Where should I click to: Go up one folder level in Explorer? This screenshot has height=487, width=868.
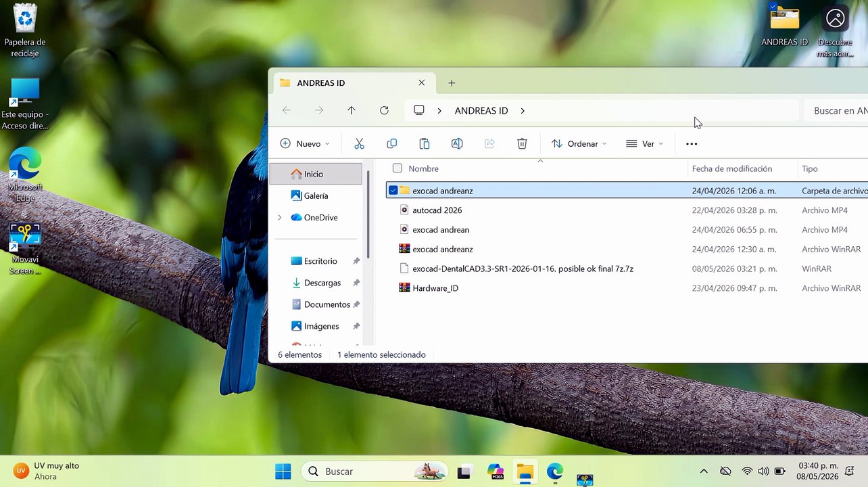tap(352, 110)
